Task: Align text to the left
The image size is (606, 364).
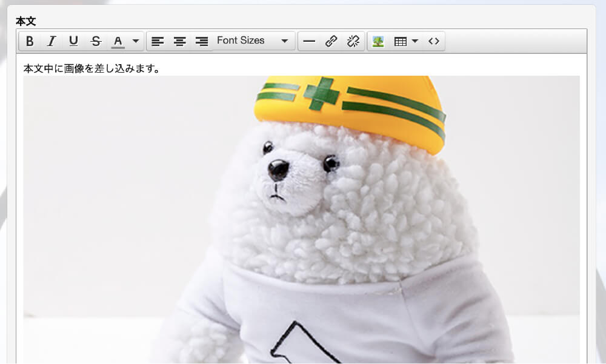Action: pos(158,41)
